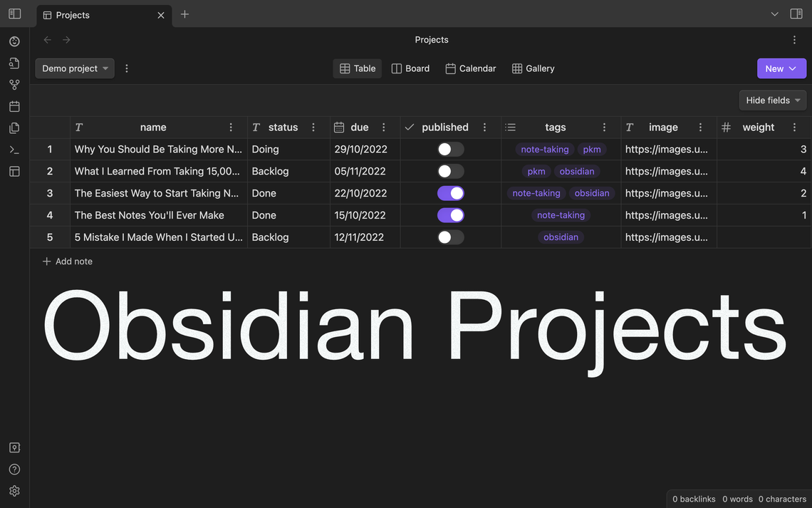The width and height of the screenshot is (812, 508).
Task: Open the Demo project dropdown
Action: pyautogui.click(x=74, y=68)
